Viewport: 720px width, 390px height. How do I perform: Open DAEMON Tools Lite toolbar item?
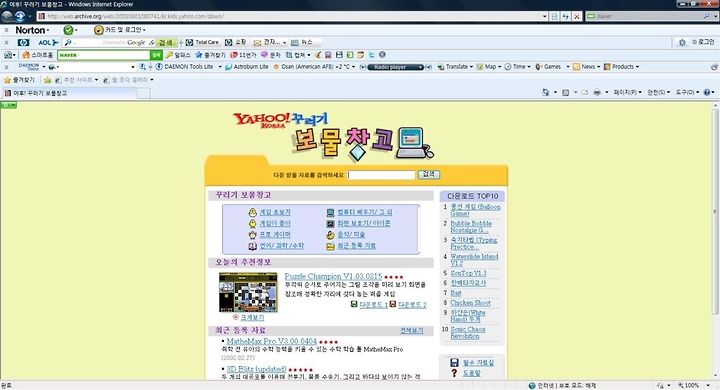[x=184, y=67]
